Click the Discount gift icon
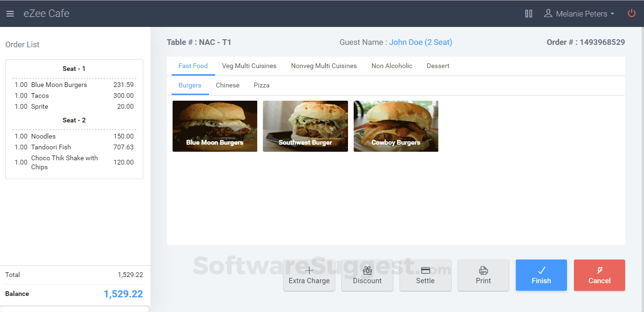The image size is (644, 312). (x=367, y=270)
